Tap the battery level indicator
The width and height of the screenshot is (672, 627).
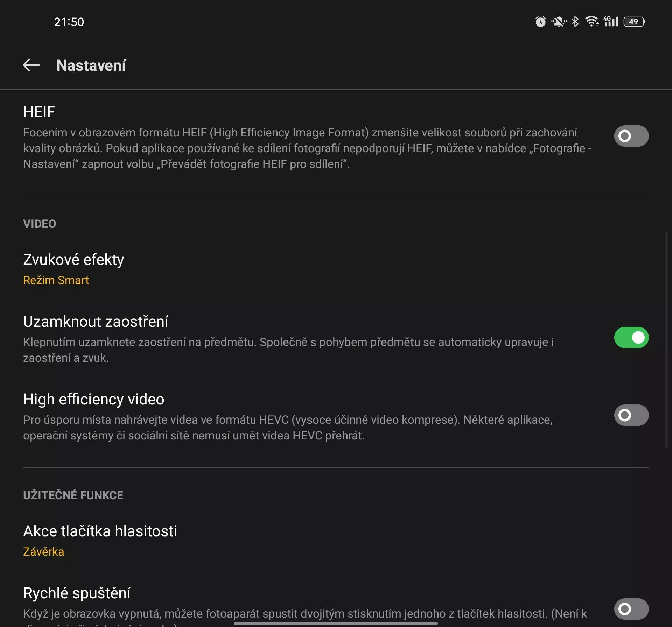tap(634, 22)
